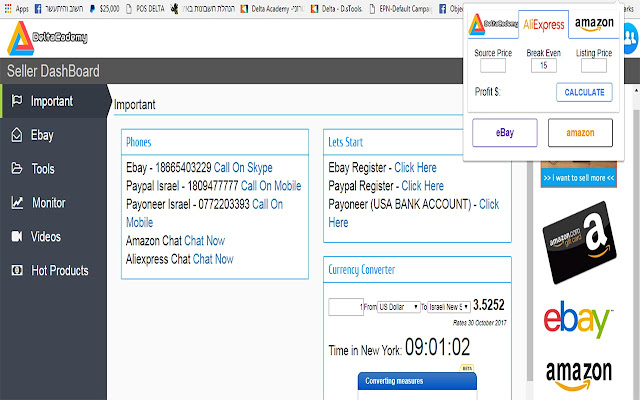Click the Hot Products money icon
The width and height of the screenshot is (640, 400).
(17, 270)
